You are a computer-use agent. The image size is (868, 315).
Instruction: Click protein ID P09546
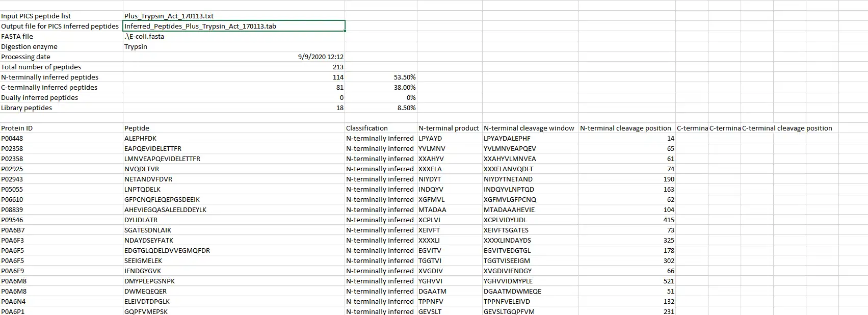(62, 220)
